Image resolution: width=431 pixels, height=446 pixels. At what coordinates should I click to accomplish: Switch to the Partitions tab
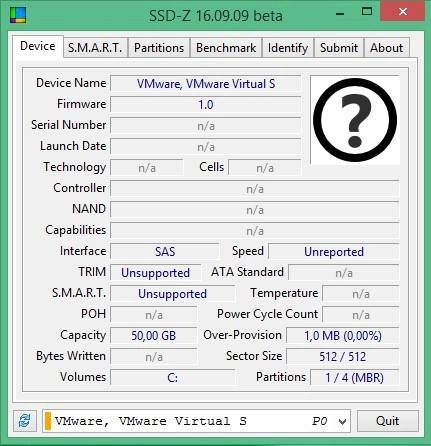tap(159, 48)
